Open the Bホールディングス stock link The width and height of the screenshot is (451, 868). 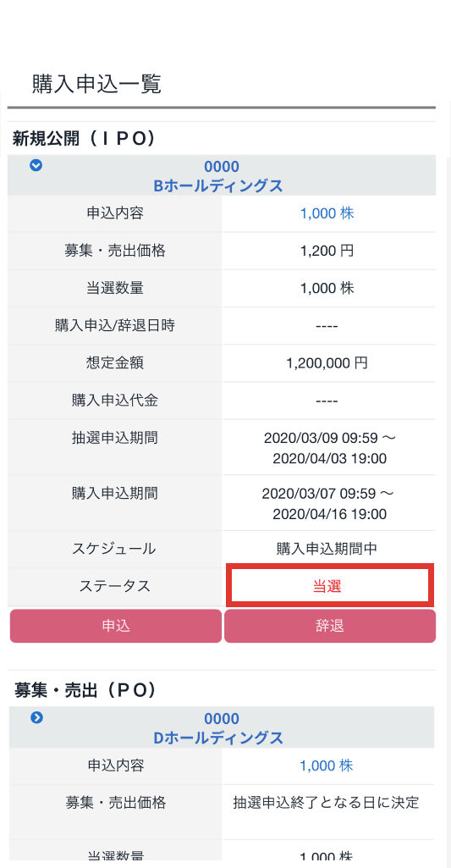(x=218, y=185)
